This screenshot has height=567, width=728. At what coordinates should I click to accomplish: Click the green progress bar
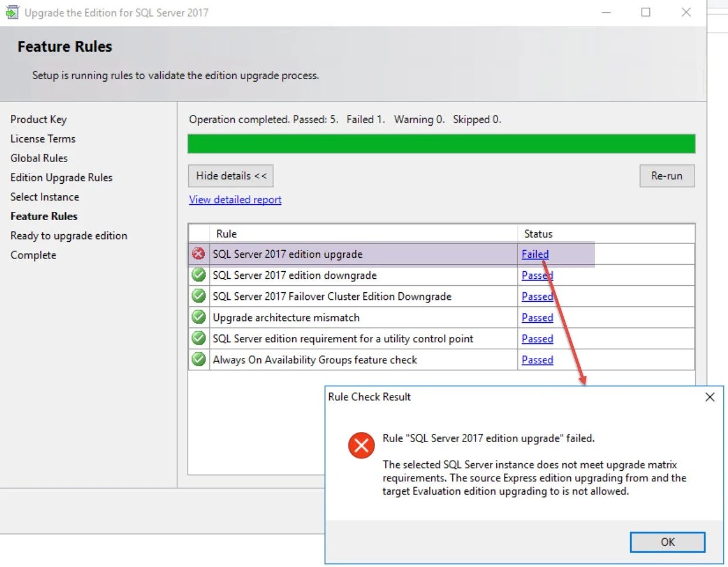441,143
